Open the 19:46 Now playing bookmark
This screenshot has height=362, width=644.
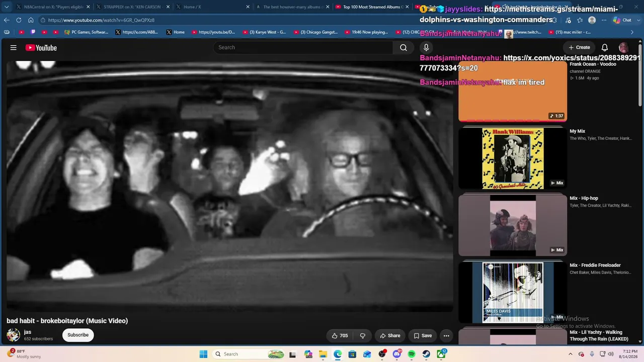tap(366, 32)
